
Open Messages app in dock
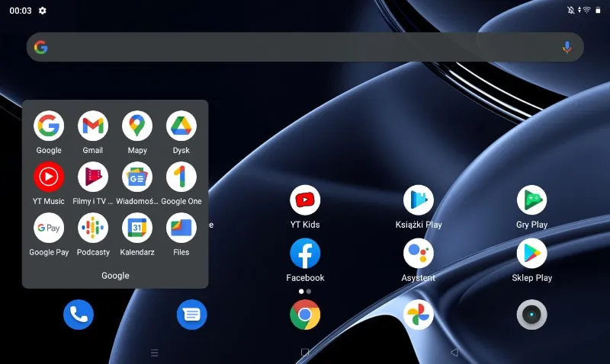[x=192, y=315]
